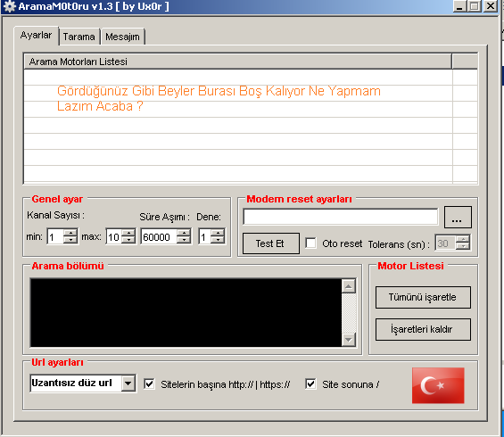Focus the Modem reset path text field

(x=341, y=217)
